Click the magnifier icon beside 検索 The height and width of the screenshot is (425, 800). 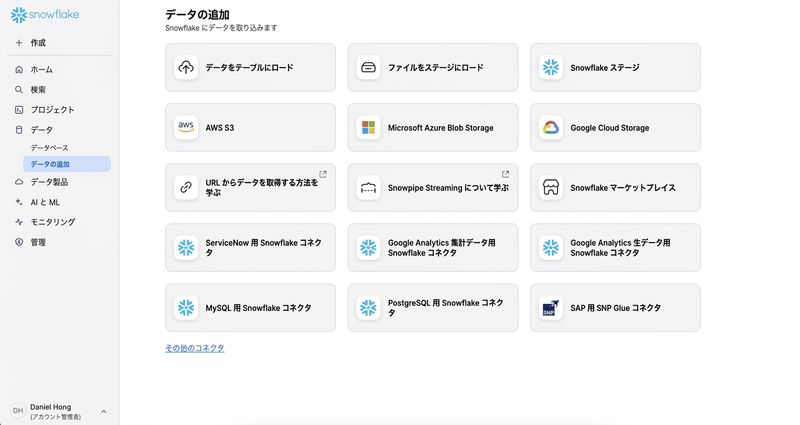tap(19, 90)
